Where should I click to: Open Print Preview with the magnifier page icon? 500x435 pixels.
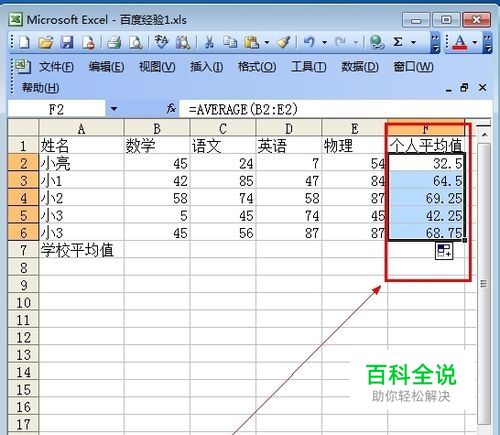(136, 43)
